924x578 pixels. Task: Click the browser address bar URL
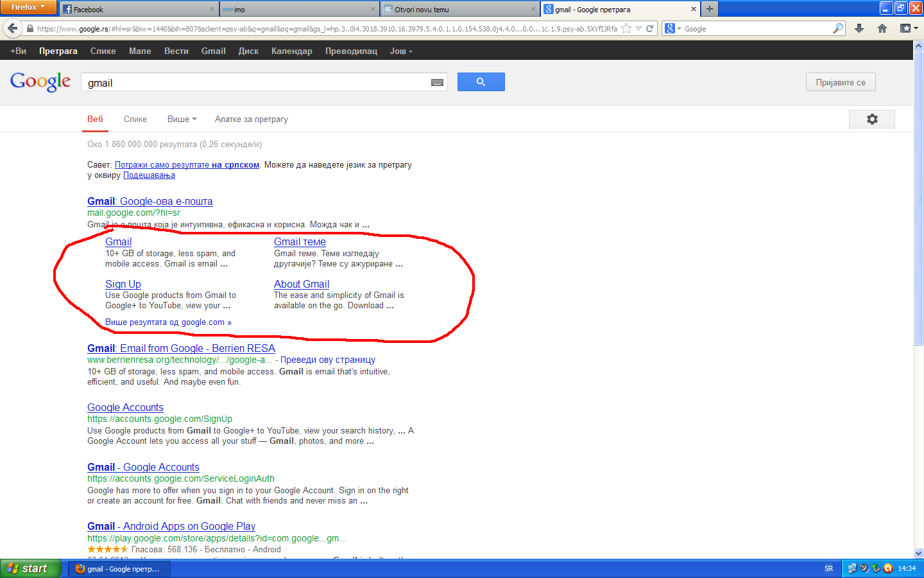point(327,28)
